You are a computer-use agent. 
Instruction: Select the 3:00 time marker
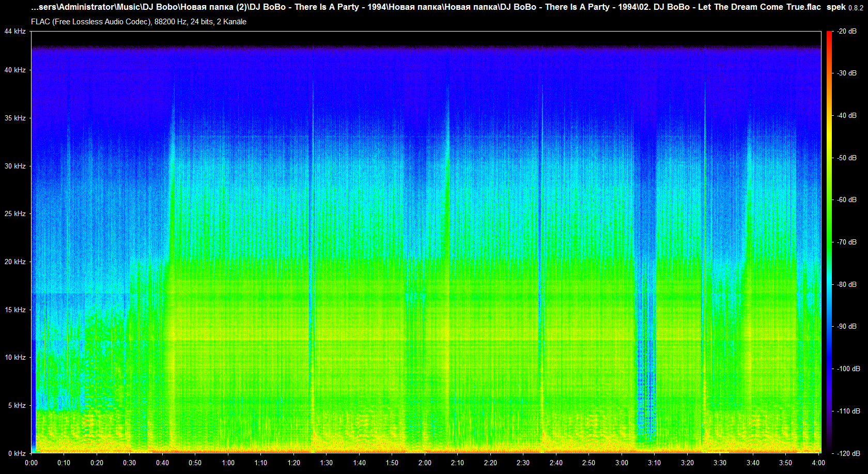pyautogui.click(x=622, y=463)
